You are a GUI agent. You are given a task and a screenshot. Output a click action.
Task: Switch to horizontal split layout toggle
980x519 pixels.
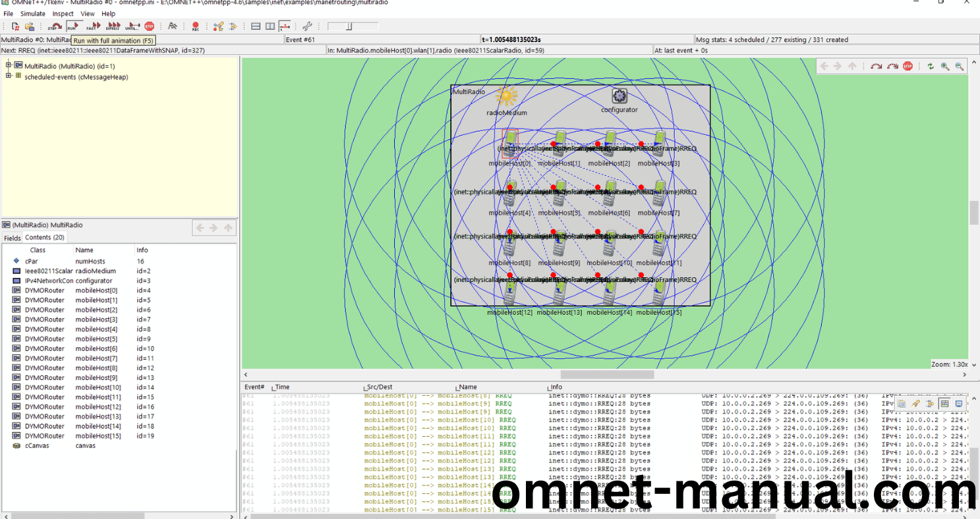(x=256, y=26)
